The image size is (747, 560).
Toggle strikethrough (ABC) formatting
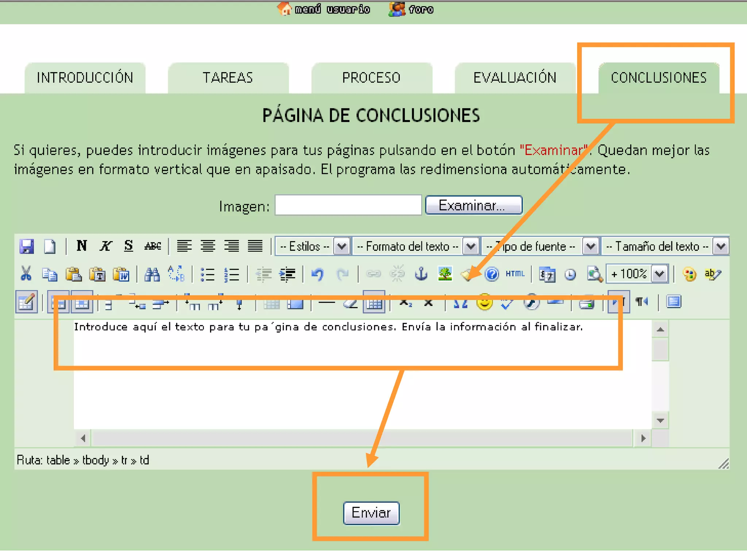[152, 246]
